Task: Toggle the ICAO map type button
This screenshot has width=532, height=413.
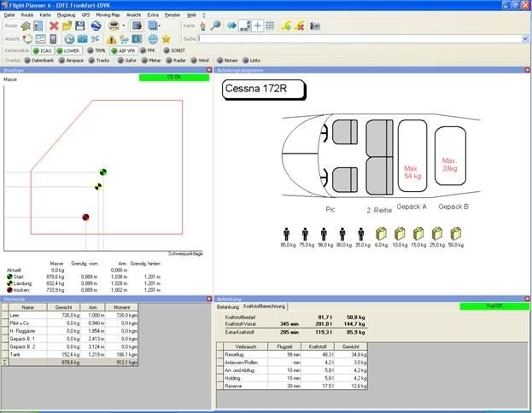Action: point(43,50)
